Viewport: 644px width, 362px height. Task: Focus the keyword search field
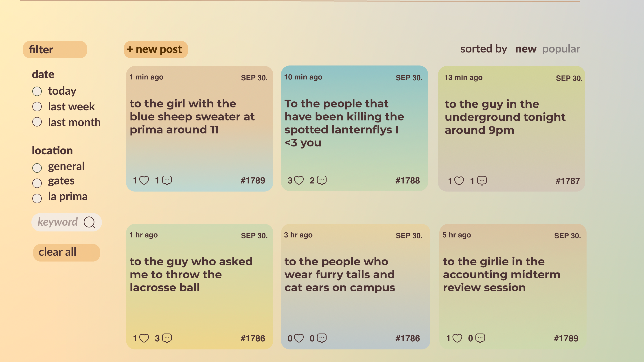point(58,222)
